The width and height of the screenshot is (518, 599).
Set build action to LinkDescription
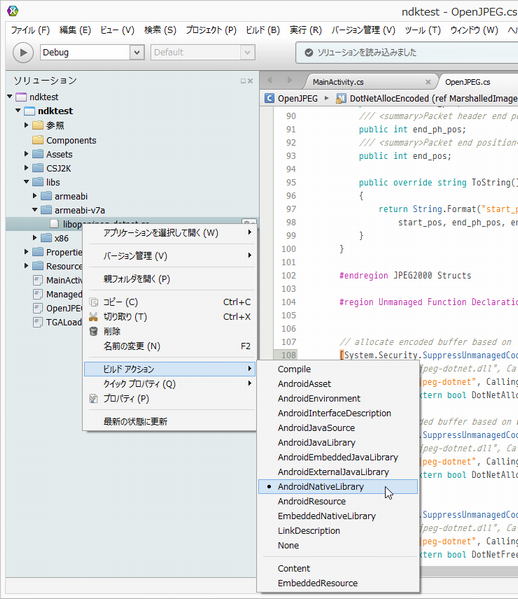(x=338, y=531)
